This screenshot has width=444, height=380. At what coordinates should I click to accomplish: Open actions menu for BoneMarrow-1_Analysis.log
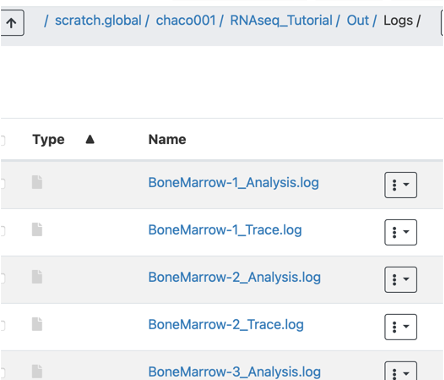(x=400, y=185)
